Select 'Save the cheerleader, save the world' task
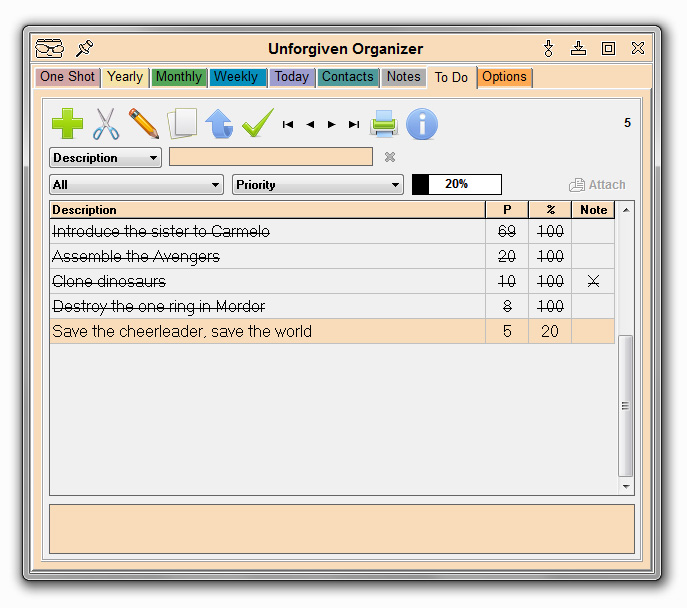Image resolution: width=687 pixels, height=608 pixels. point(332,331)
